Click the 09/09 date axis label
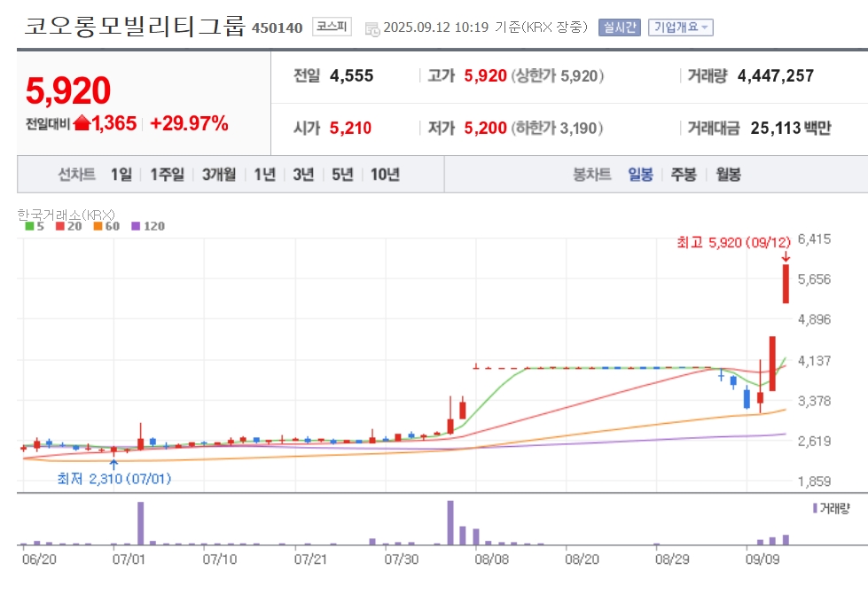 pos(762,559)
